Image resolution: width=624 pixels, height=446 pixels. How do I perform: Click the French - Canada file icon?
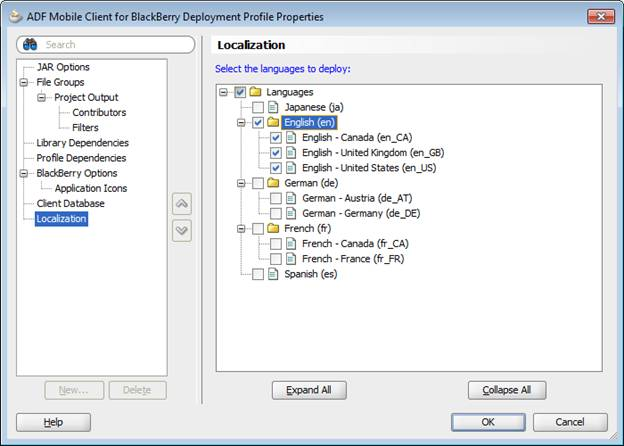(291, 243)
